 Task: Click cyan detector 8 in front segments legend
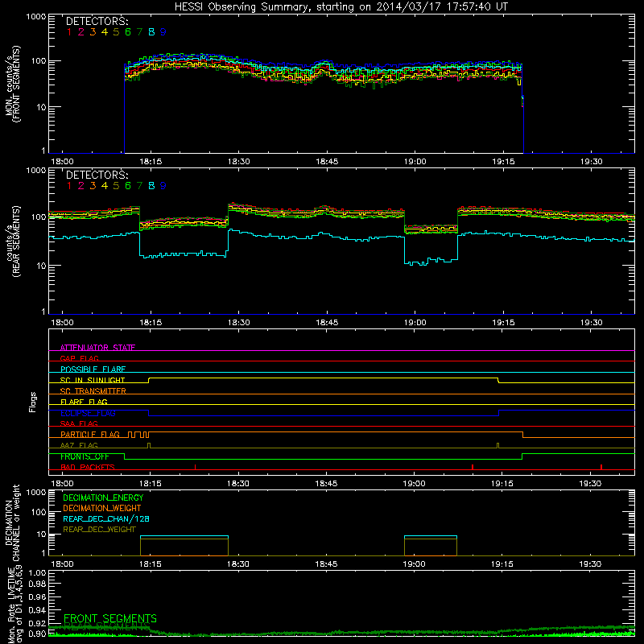[x=151, y=32]
